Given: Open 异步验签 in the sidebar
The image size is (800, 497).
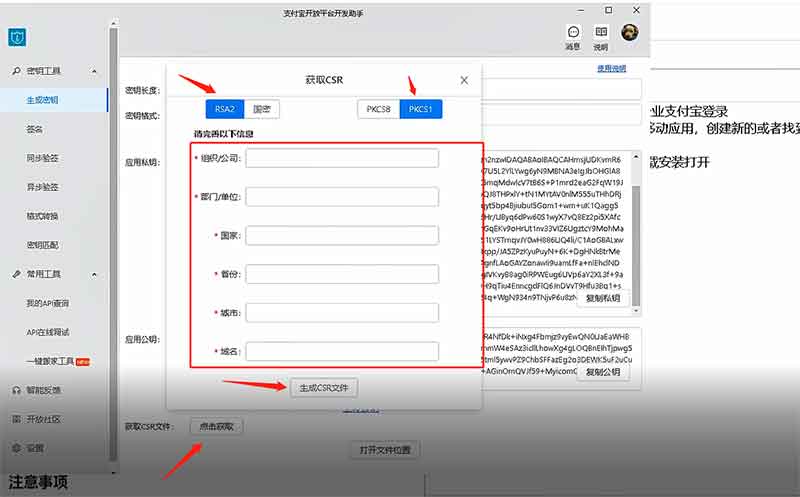Looking at the screenshot, I should click(42, 187).
